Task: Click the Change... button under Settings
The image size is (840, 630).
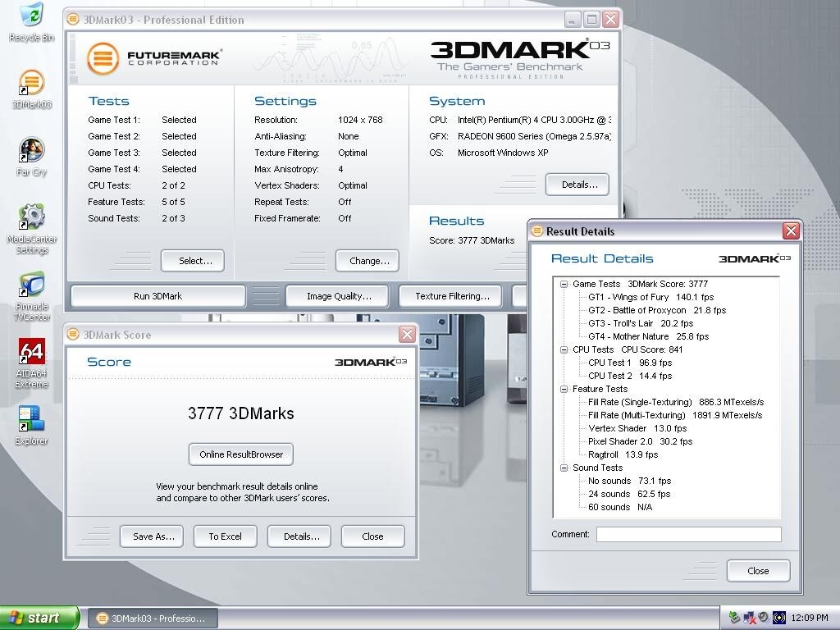Action: point(367,261)
